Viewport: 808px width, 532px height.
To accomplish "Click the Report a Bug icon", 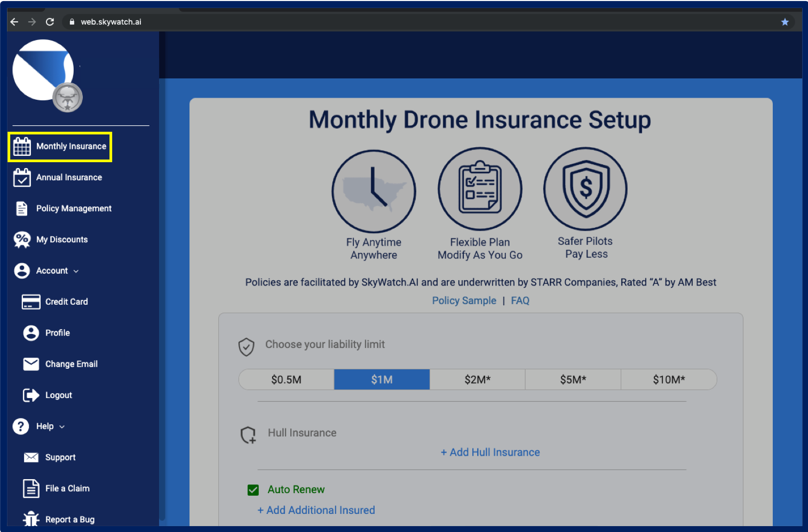I will coord(31,519).
